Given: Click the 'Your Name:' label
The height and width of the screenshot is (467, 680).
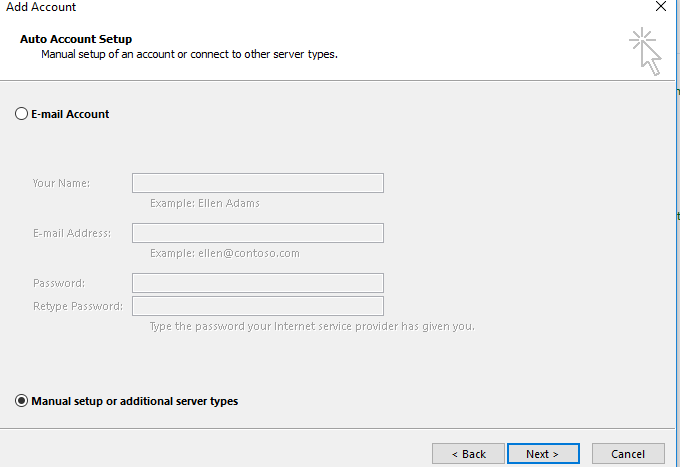Looking at the screenshot, I should click(61, 183).
